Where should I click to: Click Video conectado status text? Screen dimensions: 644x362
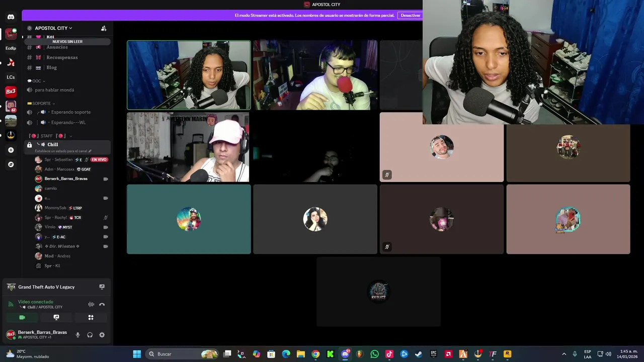point(35,302)
